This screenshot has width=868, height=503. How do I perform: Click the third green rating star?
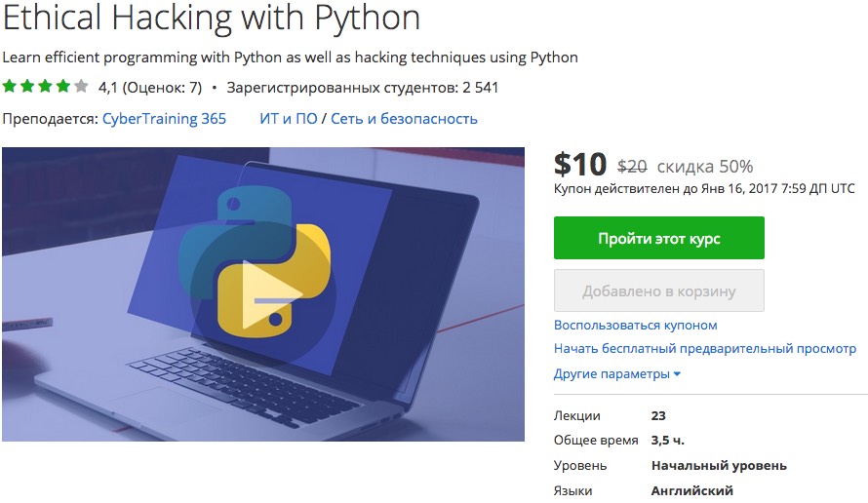[45, 86]
